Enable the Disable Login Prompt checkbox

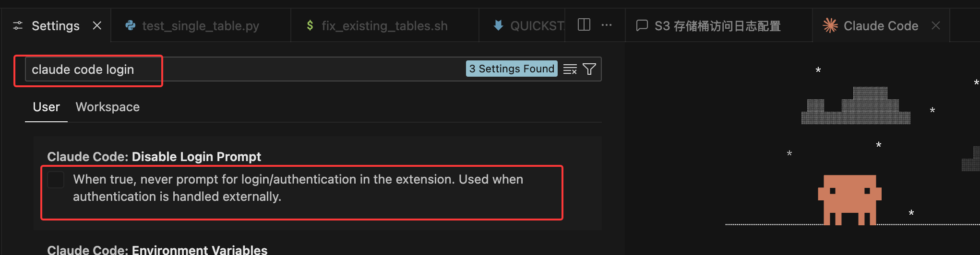click(56, 180)
